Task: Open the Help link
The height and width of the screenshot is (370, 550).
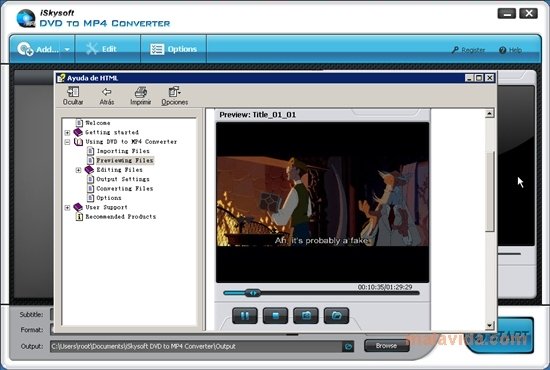Action: tap(511, 50)
